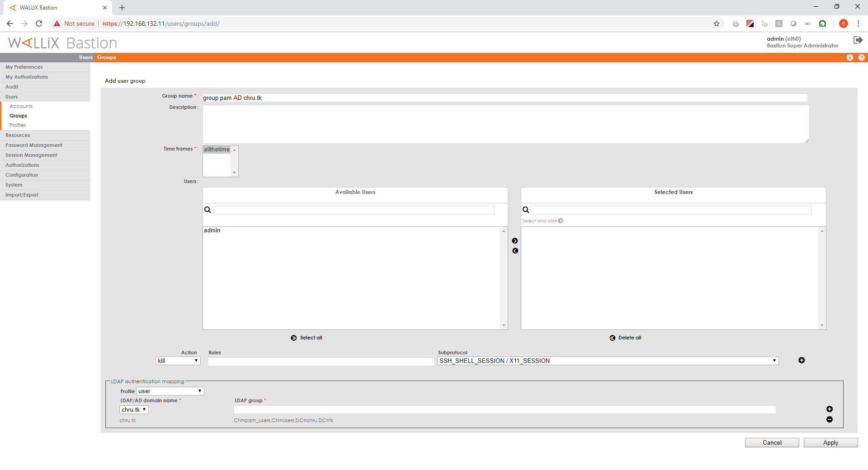Remove LDAP mapping with minus icon
This screenshot has width=868, height=470.
[829, 419]
